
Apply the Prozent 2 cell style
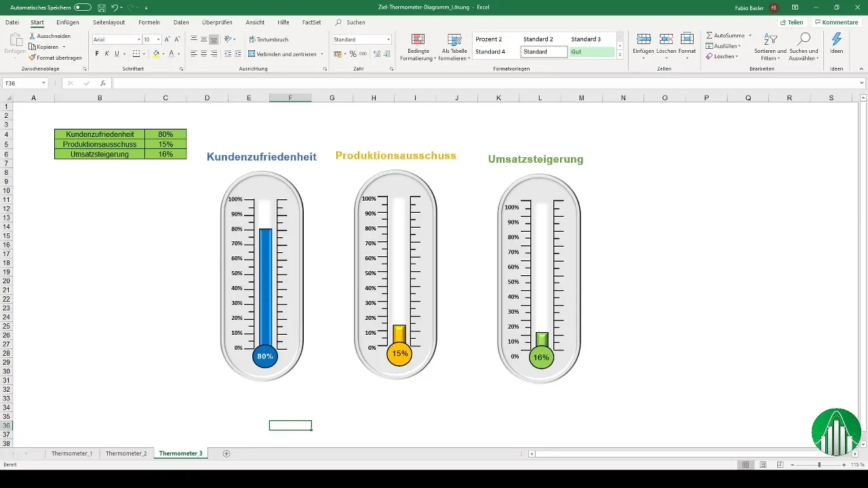[x=496, y=39]
